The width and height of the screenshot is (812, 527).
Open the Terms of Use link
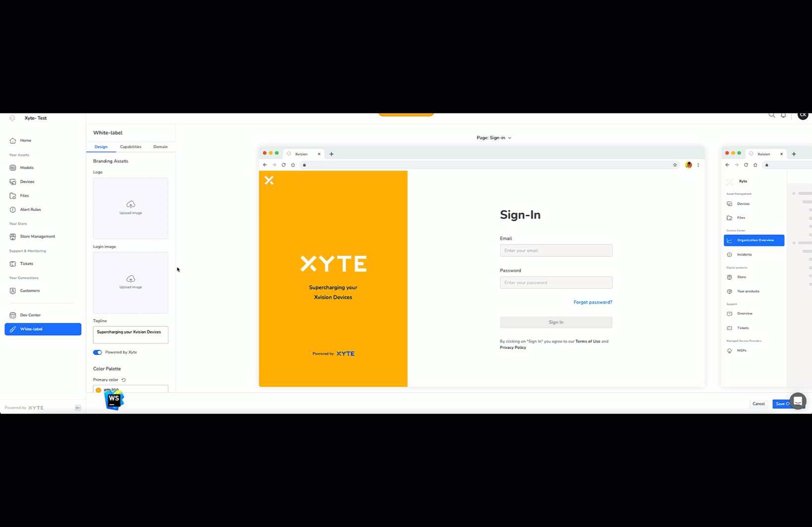588,341
